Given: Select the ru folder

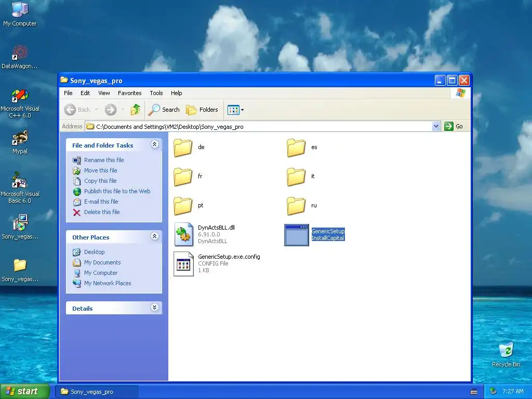Looking at the screenshot, I should (x=296, y=206).
